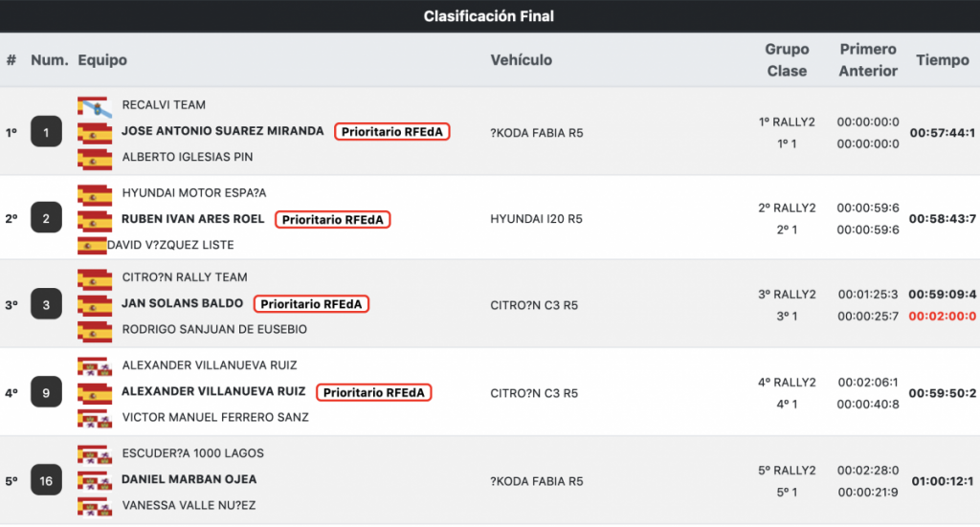The width and height of the screenshot is (980, 527).
Task: Click flag beside RODRIGO SANJUAN DE EUSEBIO
Action: pos(95,331)
